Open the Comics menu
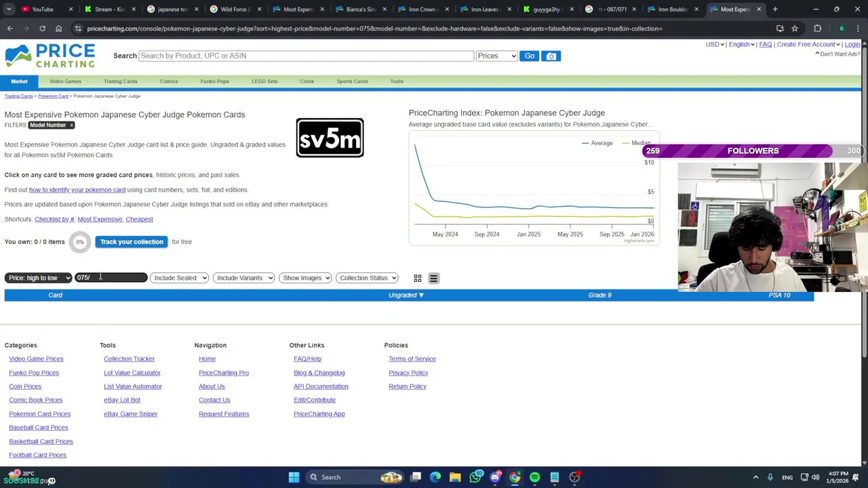 point(169,81)
